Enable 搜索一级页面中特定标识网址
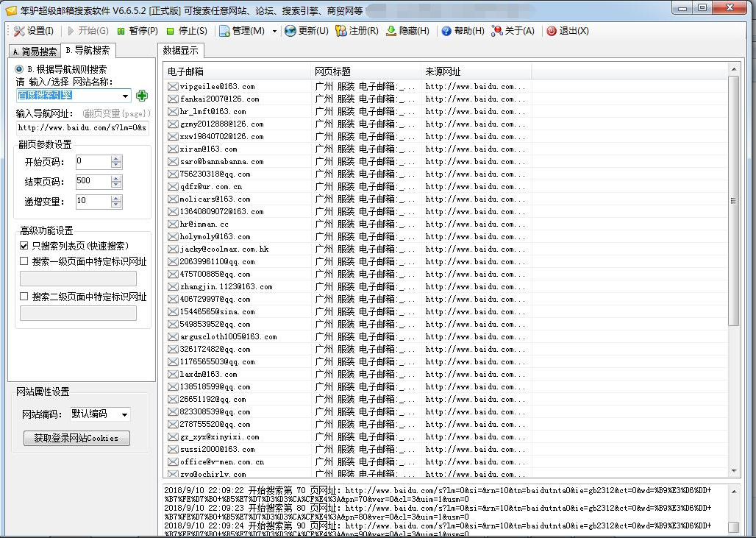This screenshot has width=756, height=538. pyautogui.click(x=24, y=261)
